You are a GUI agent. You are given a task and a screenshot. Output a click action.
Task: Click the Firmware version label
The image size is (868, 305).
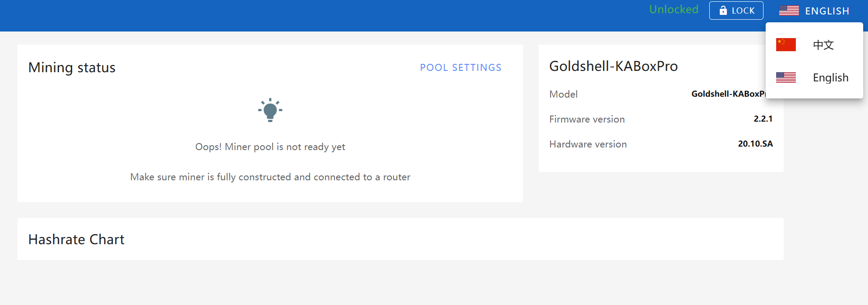587,119
